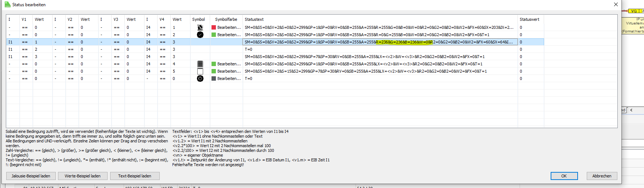Click the T=0 status text in the I1 == 2 row
Screen dimensions: 644x188
tap(249, 49)
